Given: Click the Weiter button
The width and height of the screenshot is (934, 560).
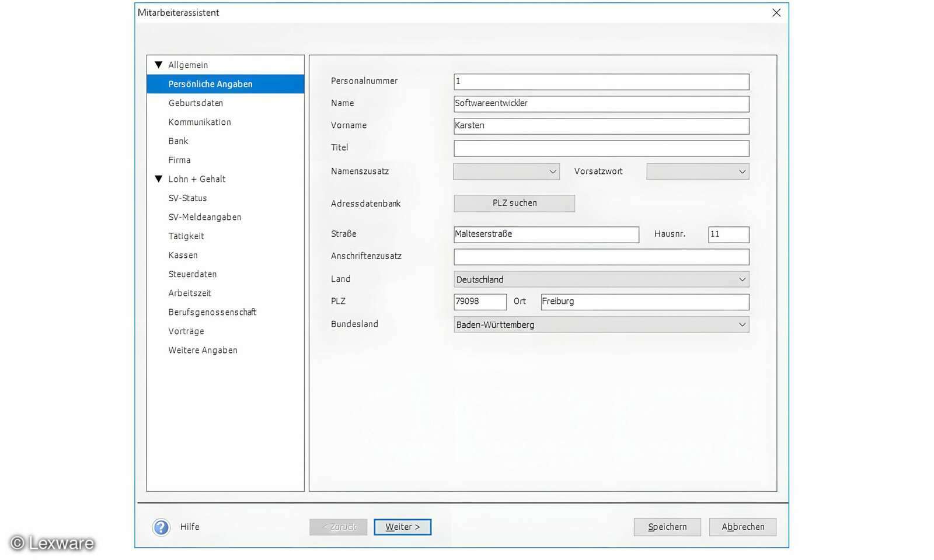Looking at the screenshot, I should click(x=402, y=527).
